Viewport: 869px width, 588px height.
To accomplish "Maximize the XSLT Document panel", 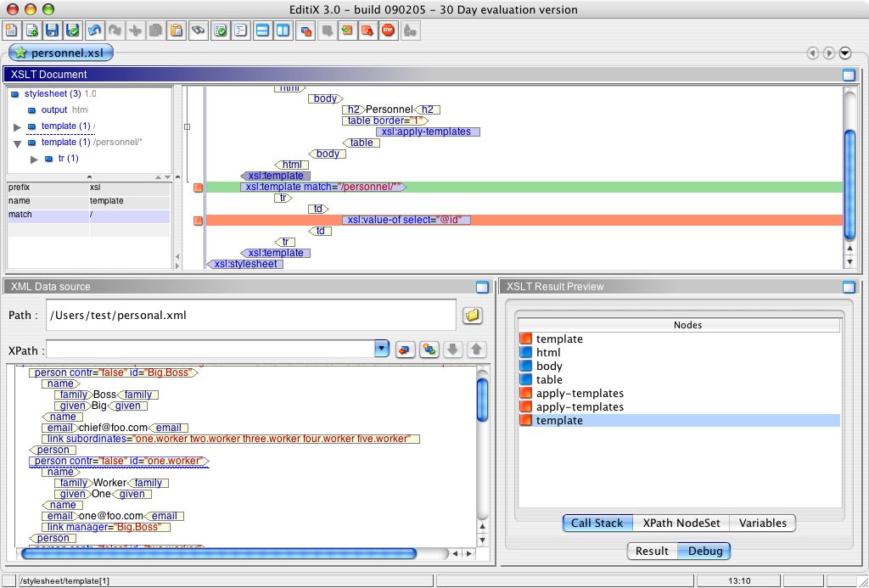I will [849, 75].
